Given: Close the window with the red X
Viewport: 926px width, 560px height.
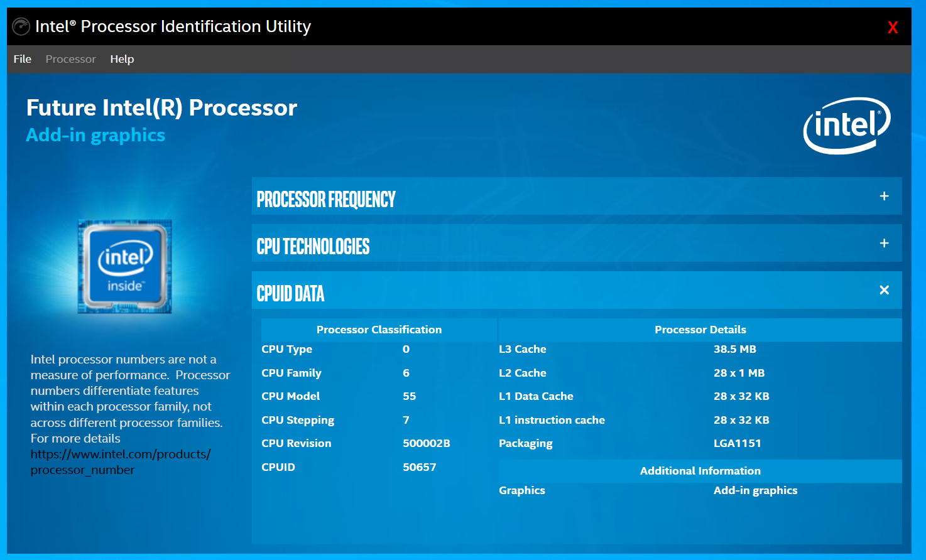Looking at the screenshot, I should click(x=893, y=27).
